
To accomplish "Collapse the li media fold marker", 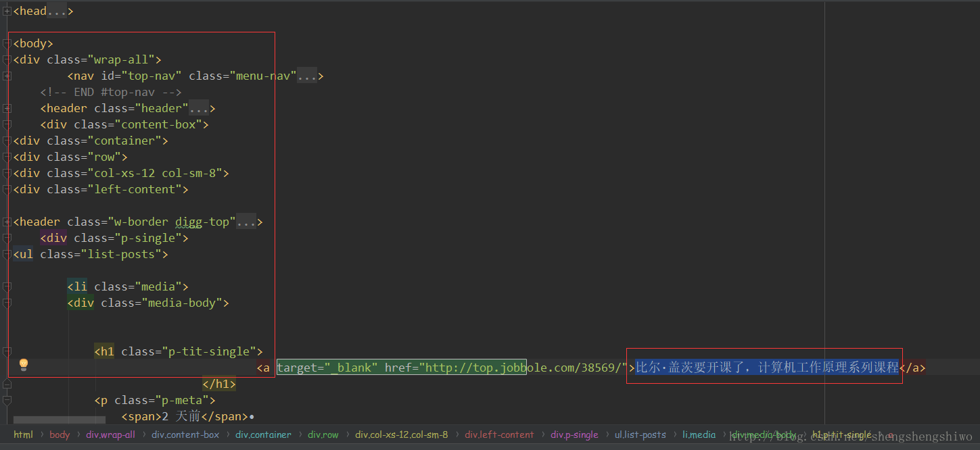I will pyautogui.click(x=7, y=286).
